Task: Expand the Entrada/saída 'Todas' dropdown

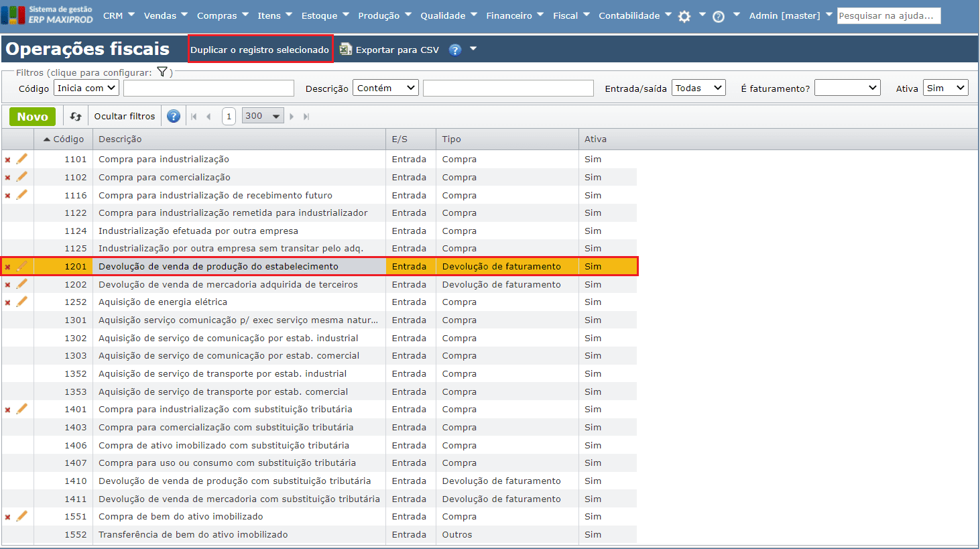Action: coord(698,88)
